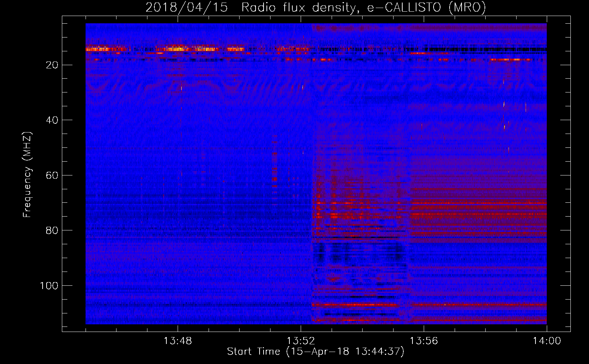
Task: Click the 80 MHz frequency tick label
Action: click(52, 230)
